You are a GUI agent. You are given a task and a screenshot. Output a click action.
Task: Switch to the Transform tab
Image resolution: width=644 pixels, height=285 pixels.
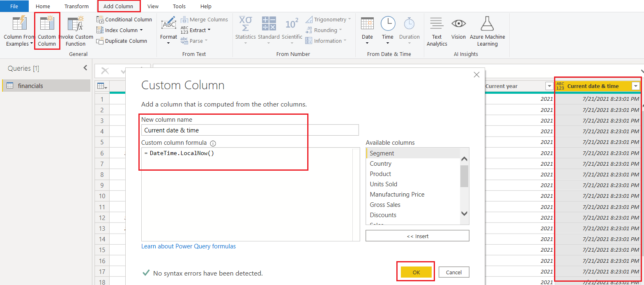click(x=76, y=6)
